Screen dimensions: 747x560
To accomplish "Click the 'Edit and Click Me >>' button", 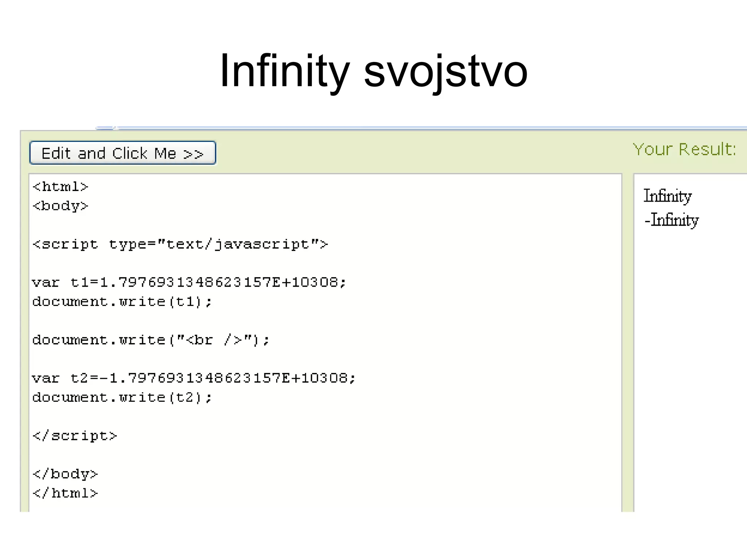I will [123, 153].
